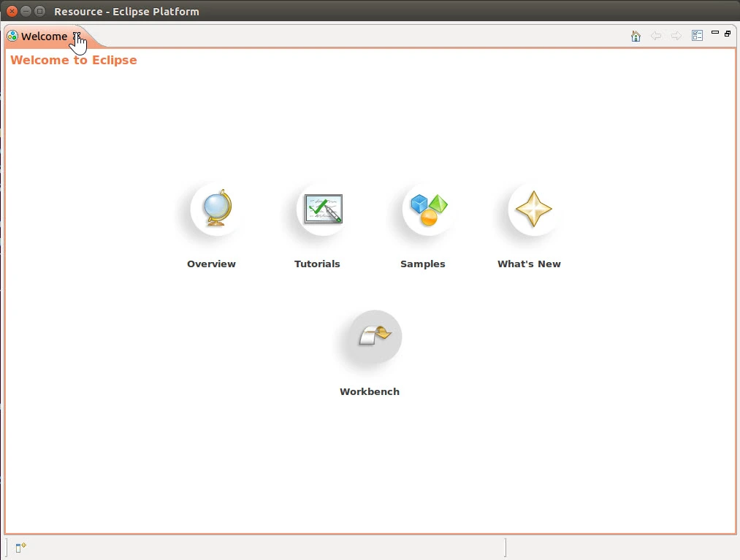Click the Customize Page icon
The height and width of the screenshot is (560, 740).
pyautogui.click(x=697, y=36)
